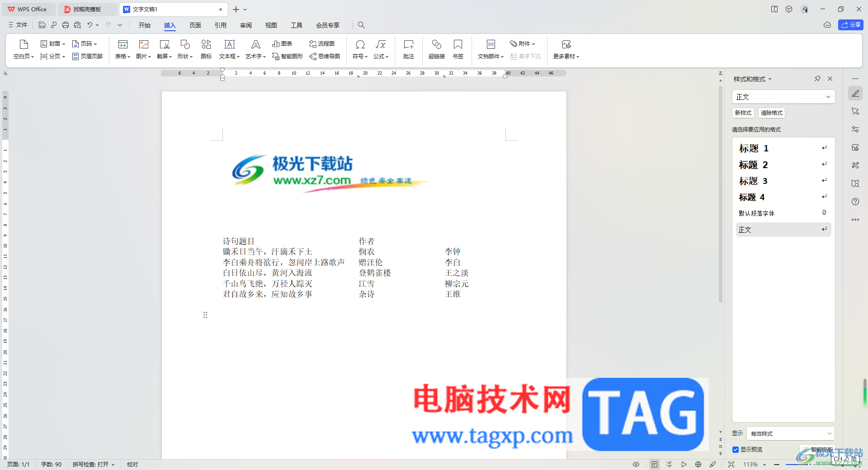Image resolution: width=868 pixels, height=470 pixels.
Task: Switch to outline view in status bar
Action: coord(669,465)
